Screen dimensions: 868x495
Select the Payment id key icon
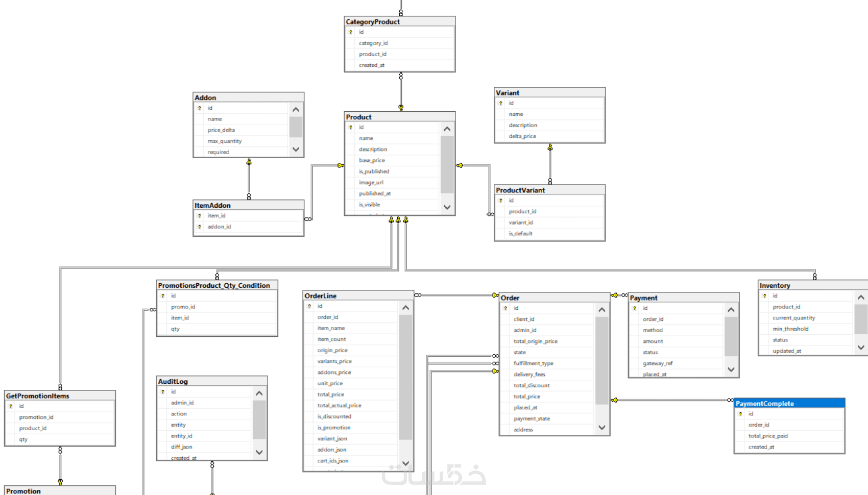coord(635,308)
